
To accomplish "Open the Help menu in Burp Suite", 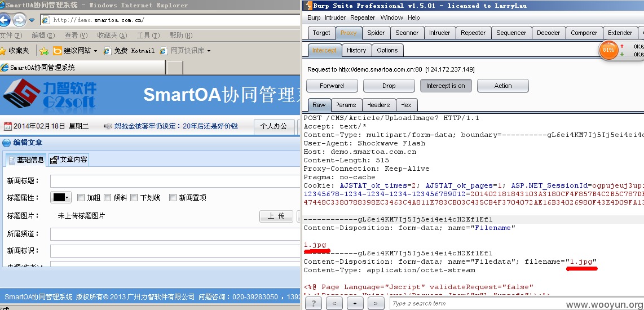I will 414,17.
